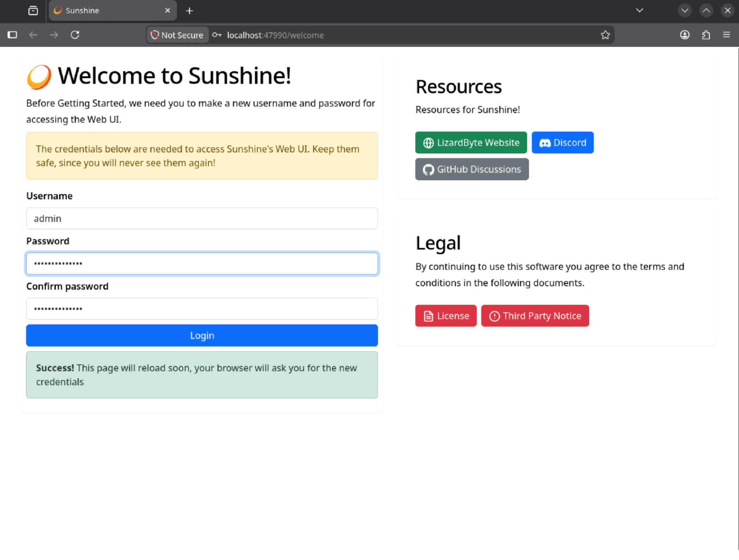Open the extensions puzzle icon

(706, 35)
